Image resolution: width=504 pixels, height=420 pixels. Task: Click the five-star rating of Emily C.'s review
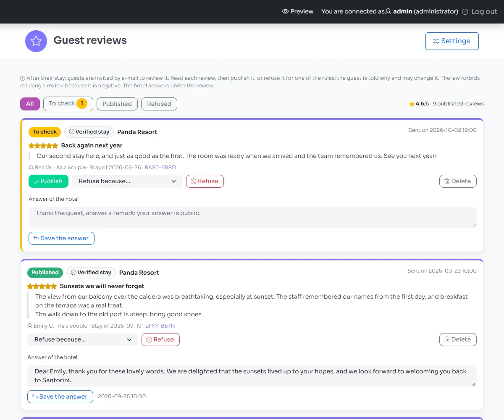[42, 286]
